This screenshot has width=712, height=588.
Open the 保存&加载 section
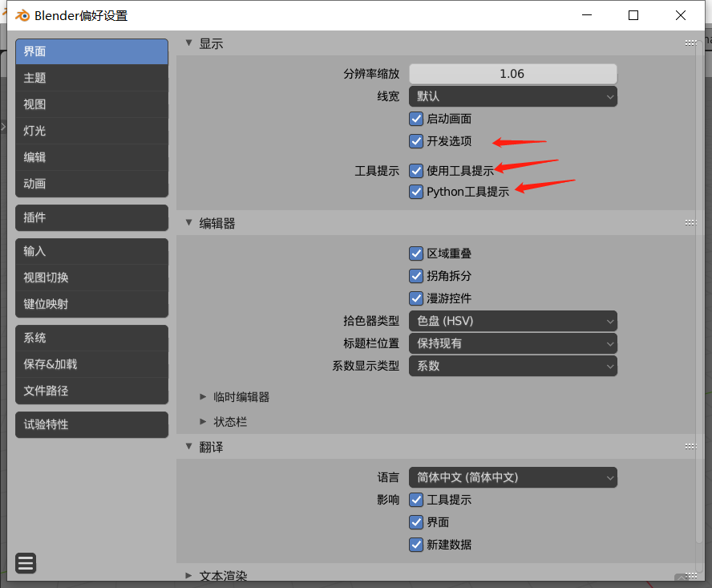click(x=91, y=364)
